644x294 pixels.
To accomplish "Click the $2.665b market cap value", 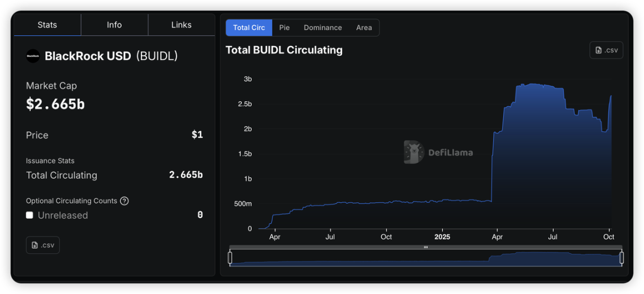I will pyautogui.click(x=55, y=104).
